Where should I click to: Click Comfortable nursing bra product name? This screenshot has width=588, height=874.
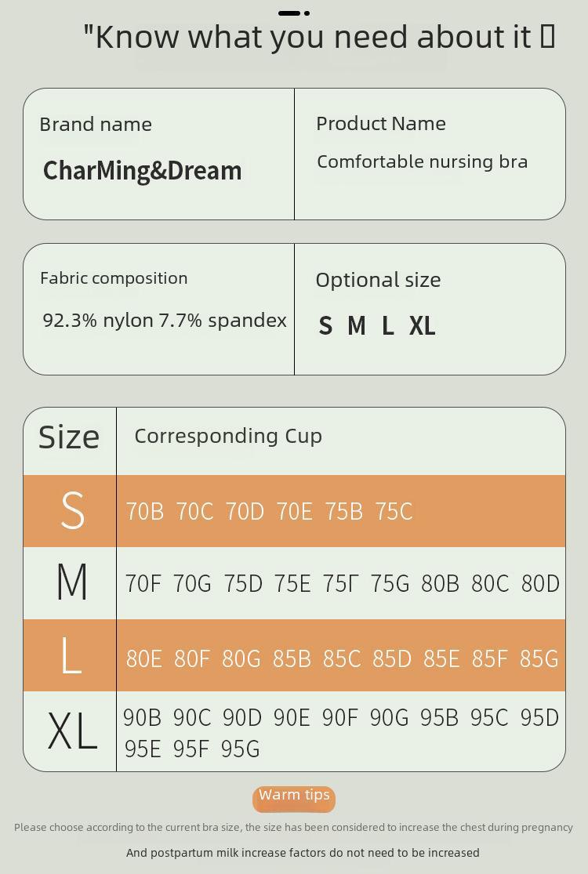[x=422, y=161]
